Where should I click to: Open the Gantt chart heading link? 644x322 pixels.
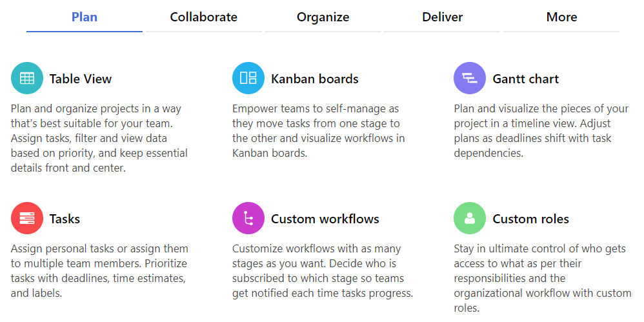[x=526, y=79]
